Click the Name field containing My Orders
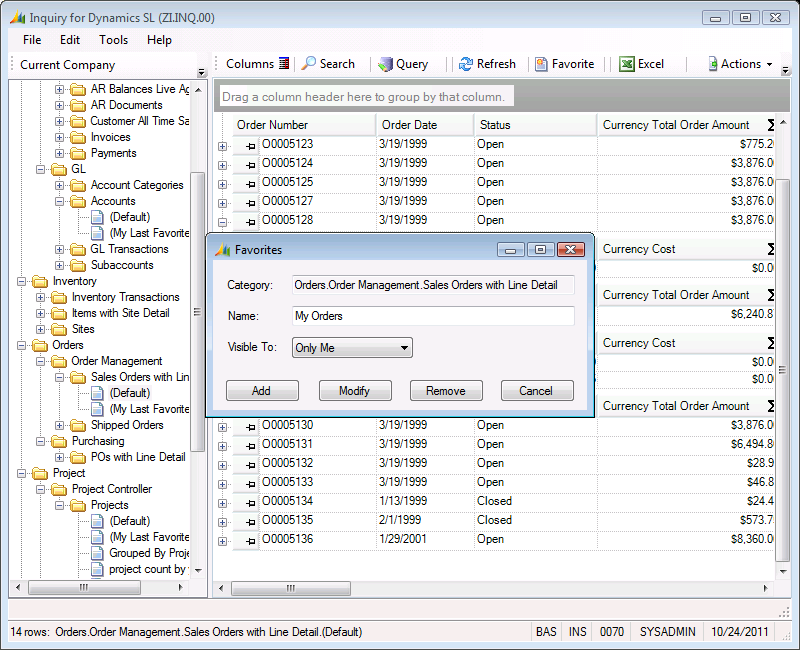The height and width of the screenshot is (650, 800). click(433, 316)
